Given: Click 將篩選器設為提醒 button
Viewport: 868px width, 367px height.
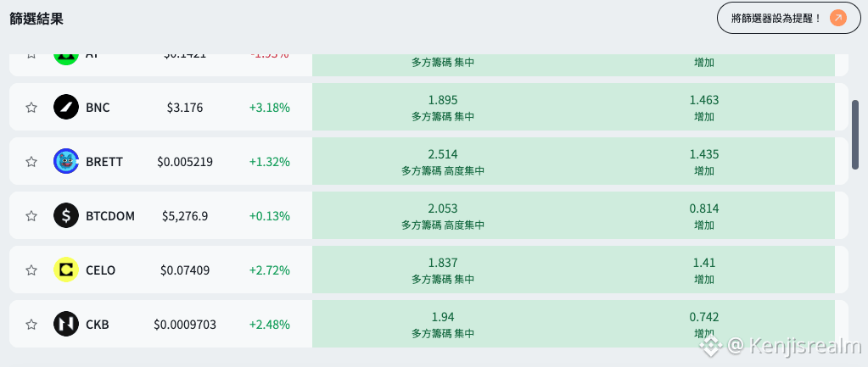Looking at the screenshot, I should point(789,19).
